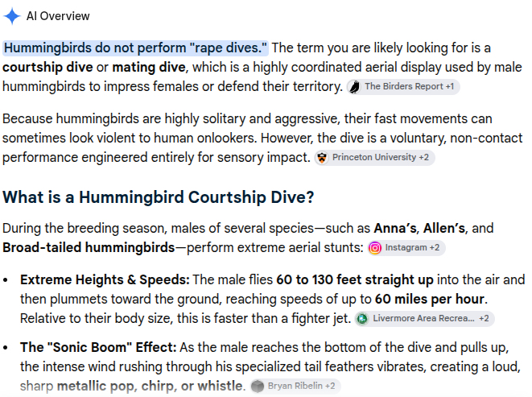Open the Livermore Area Recrea... source label
This screenshot has width=532, height=397.
pos(423,319)
